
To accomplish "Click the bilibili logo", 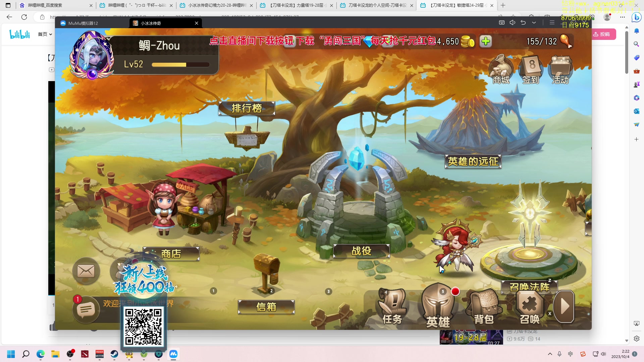I will click(20, 34).
